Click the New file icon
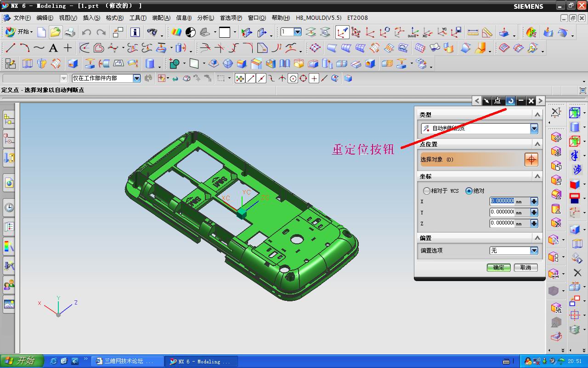Image resolution: width=588 pixels, height=368 pixels. (42, 32)
